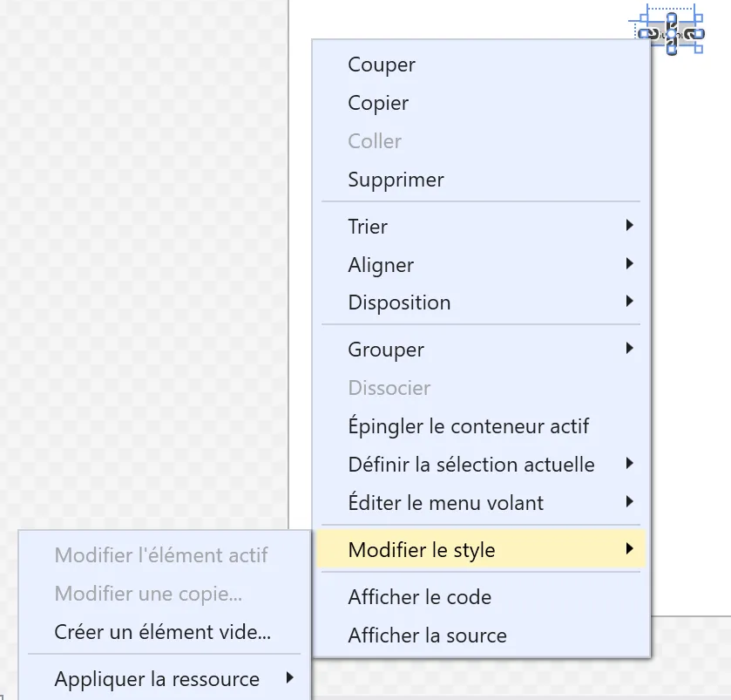Expand the Modifier le style arrow

coord(629,549)
